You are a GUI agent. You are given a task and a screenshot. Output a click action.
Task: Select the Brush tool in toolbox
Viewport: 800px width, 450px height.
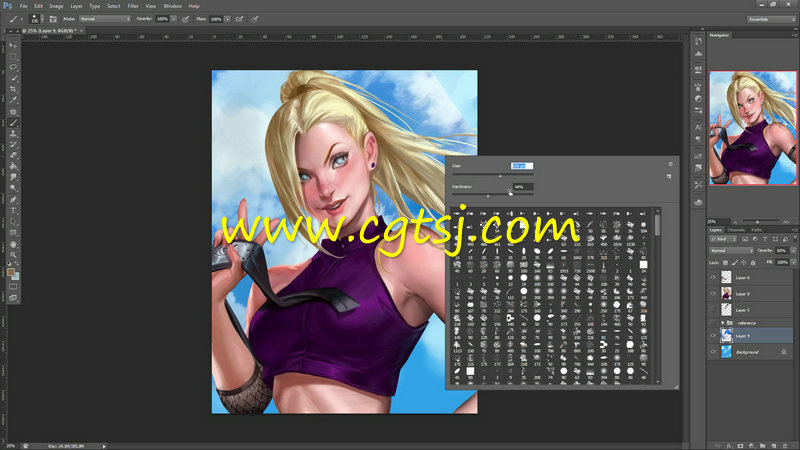coord(13,123)
